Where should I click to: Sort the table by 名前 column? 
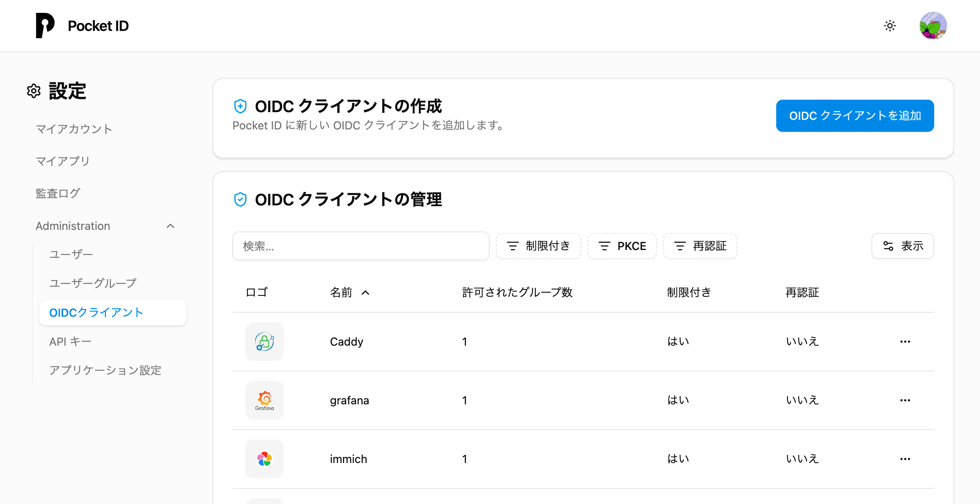pyautogui.click(x=350, y=292)
